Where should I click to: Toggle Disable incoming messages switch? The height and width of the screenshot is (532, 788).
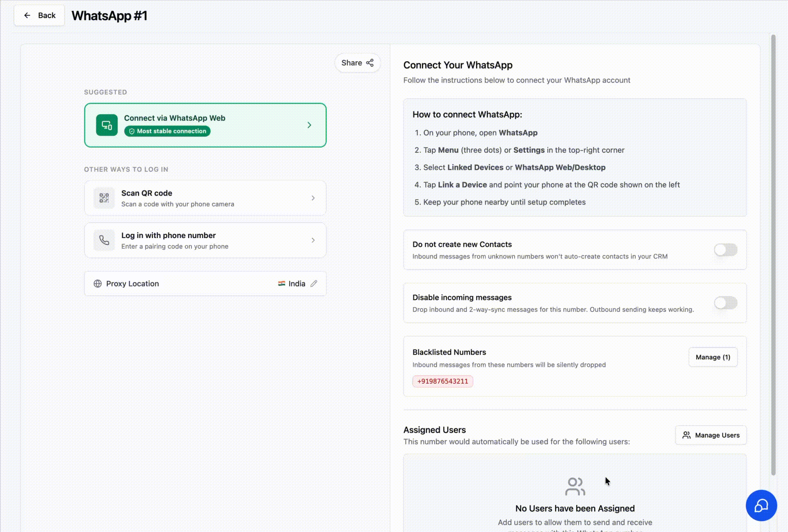[x=726, y=303]
